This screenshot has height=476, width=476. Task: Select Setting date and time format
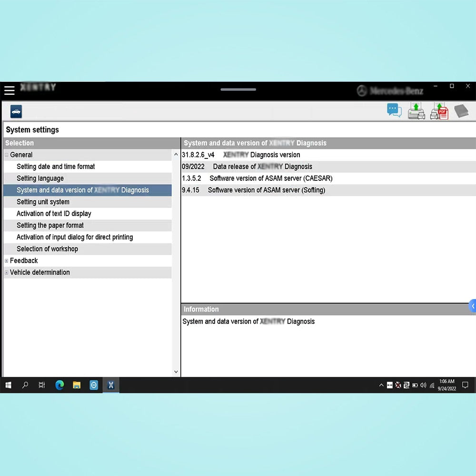pos(88,167)
